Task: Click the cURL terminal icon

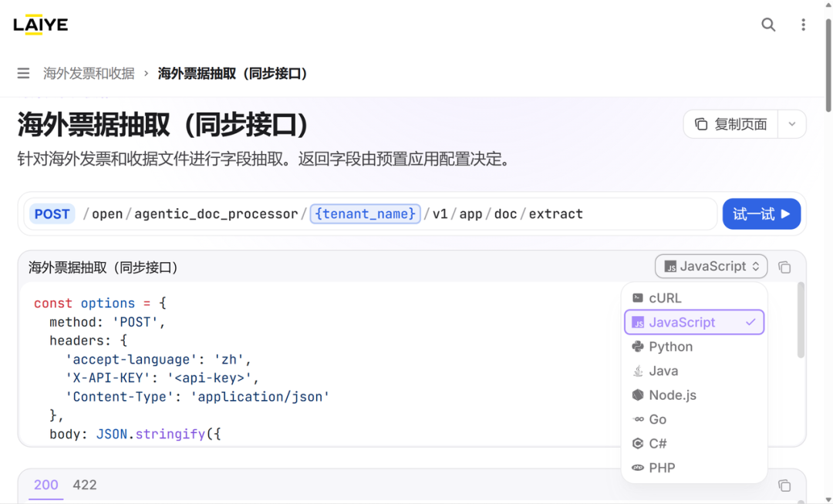Action: coord(638,298)
